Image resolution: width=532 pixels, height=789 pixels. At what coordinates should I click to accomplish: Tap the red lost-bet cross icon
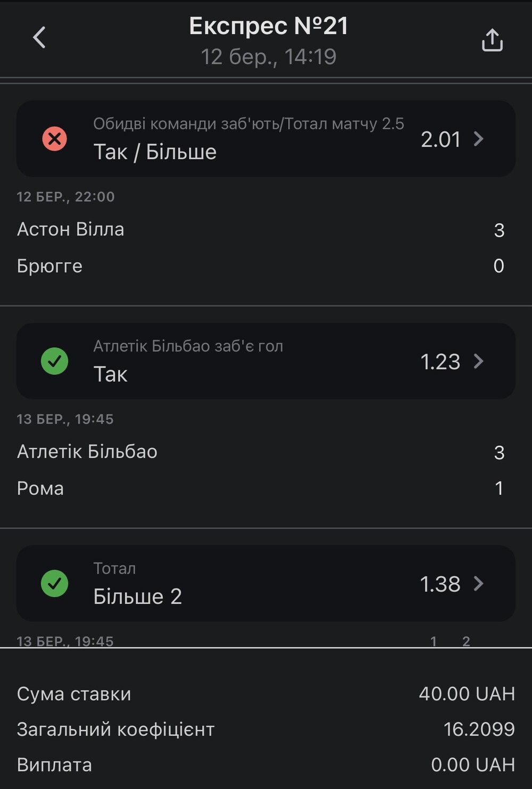coord(54,139)
